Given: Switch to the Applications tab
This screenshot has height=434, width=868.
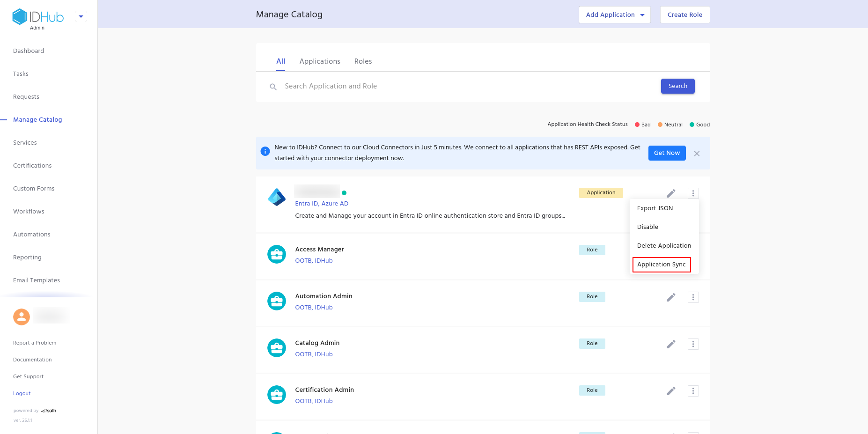Looking at the screenshot, I should 320,61.
